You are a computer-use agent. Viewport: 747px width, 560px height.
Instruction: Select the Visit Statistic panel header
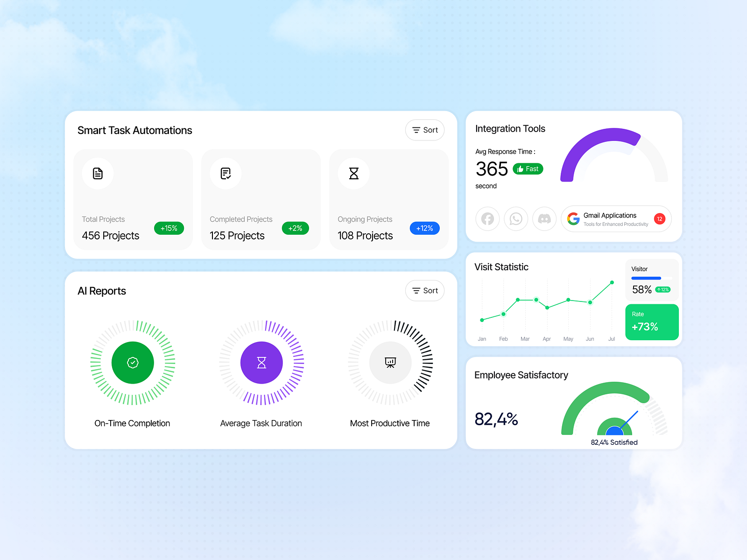(501, 267)
